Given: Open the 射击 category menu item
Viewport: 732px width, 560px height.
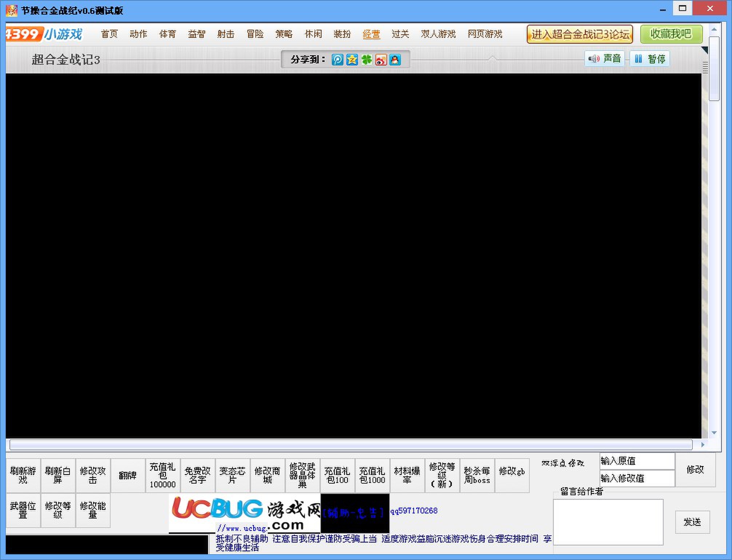Looking at the screenshot, I should point(226,34).
